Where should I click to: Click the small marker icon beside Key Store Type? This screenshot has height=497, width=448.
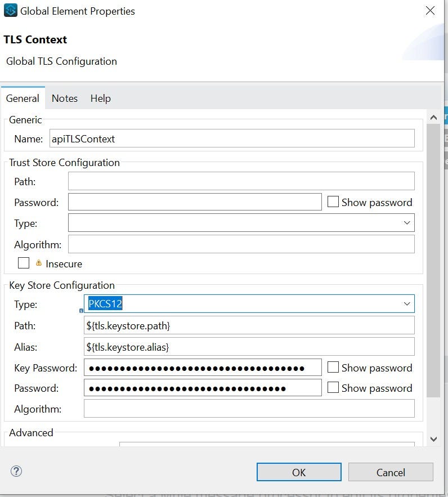point(80,310)
